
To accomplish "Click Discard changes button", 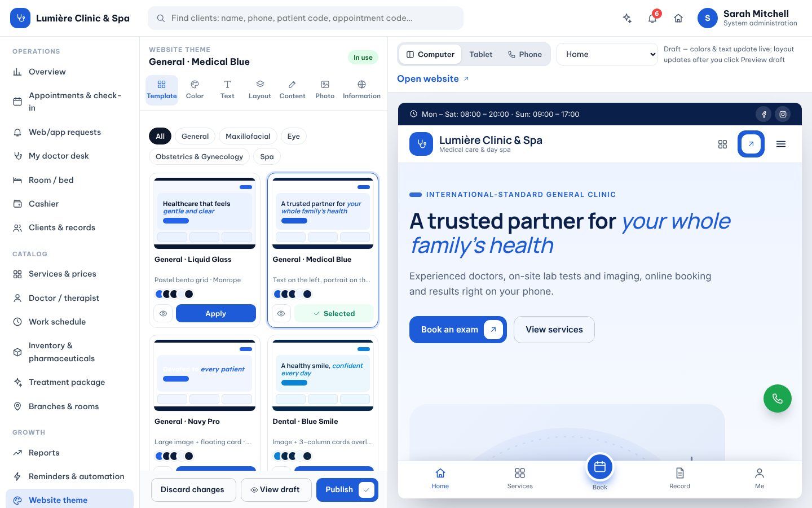I will click(x=192, y=489).
